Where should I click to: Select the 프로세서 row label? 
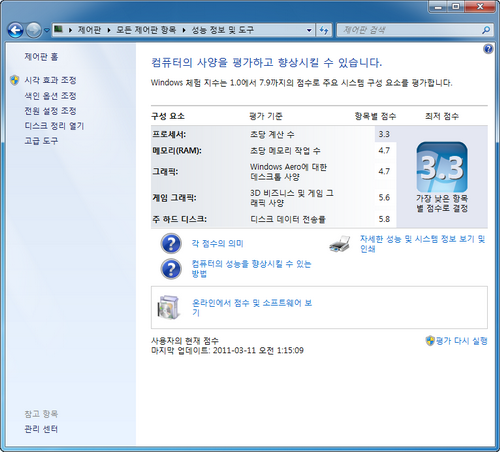[169, 134]
